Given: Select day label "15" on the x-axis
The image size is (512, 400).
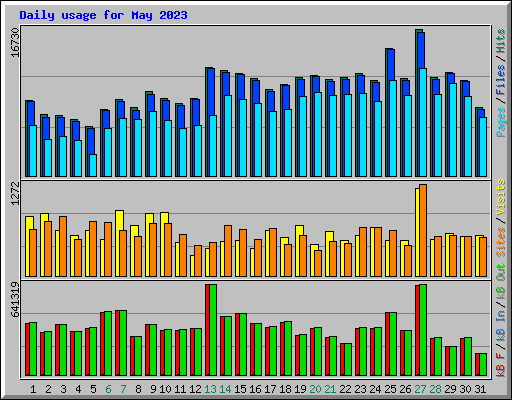Looking at the screenshot, I should tap(240, 389).
